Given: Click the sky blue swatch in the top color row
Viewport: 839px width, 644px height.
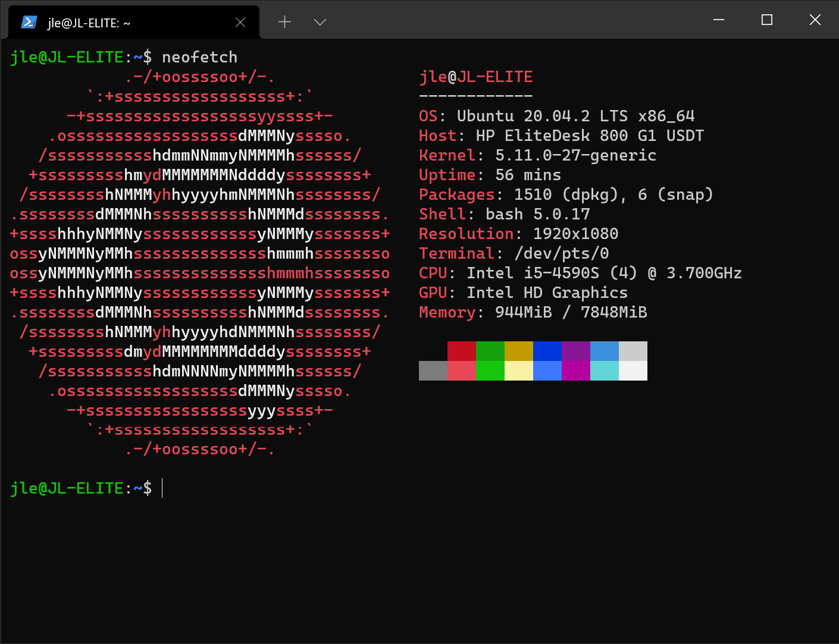Looking at the screenshot, I should pos(605,351).
